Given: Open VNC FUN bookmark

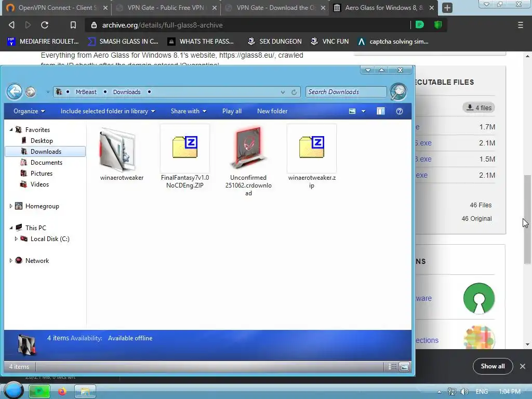Looking at the screenshot, I should pos(329,42).
